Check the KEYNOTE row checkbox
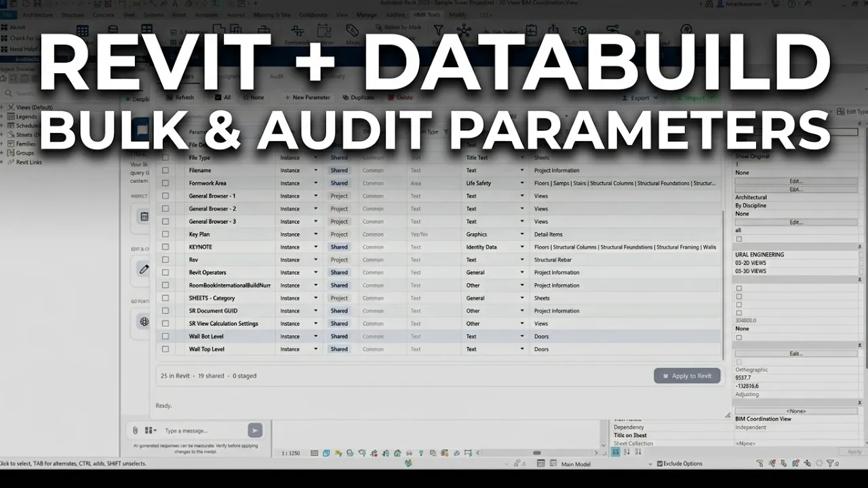 coord(165,247)
